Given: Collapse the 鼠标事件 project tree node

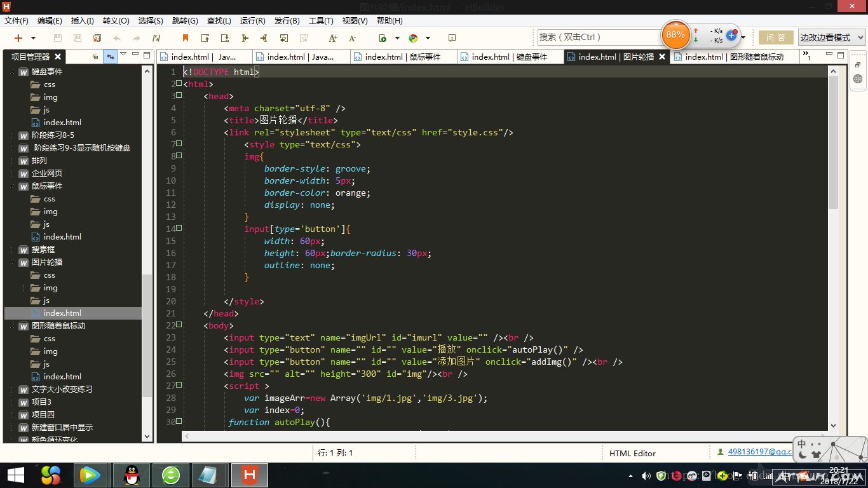Looking at the screenshot, I should pos(13,186).
